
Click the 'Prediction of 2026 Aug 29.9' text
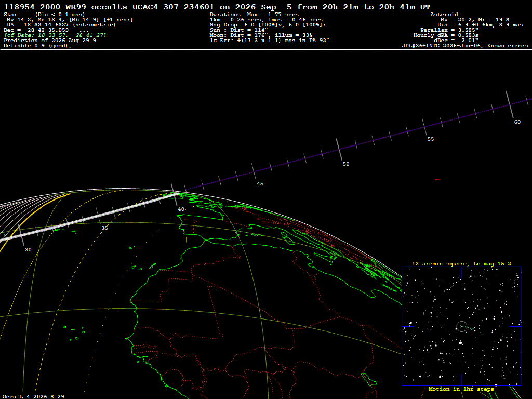coord(50,41)
